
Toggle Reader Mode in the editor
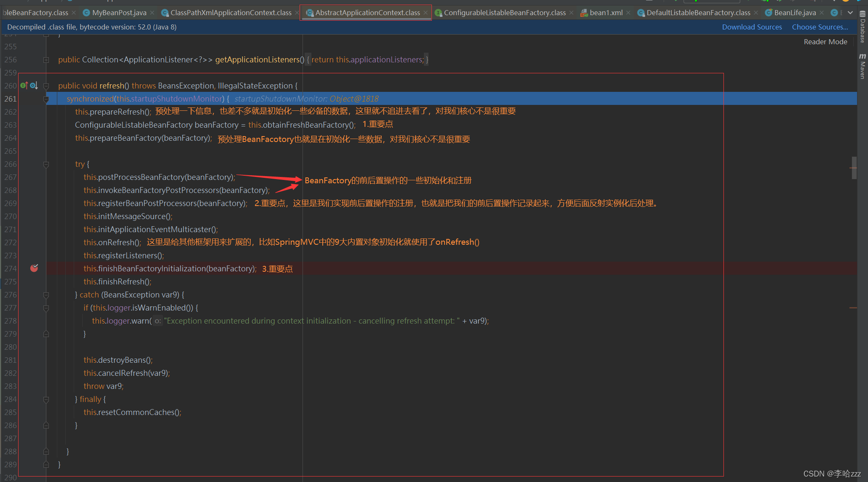coord(825,42)
